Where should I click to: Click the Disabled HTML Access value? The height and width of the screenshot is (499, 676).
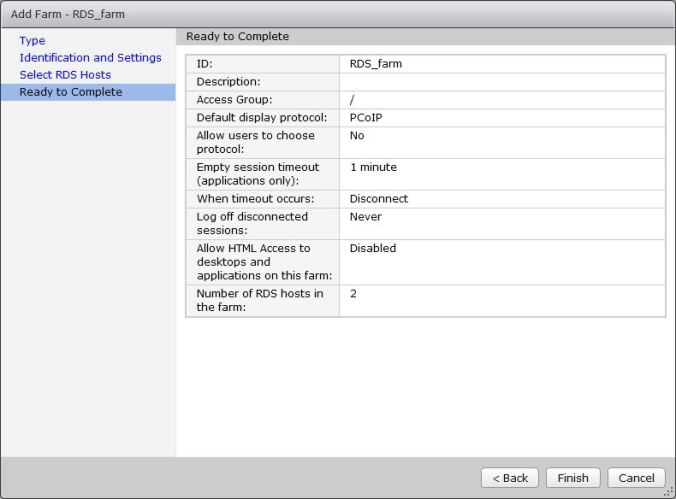372,248
